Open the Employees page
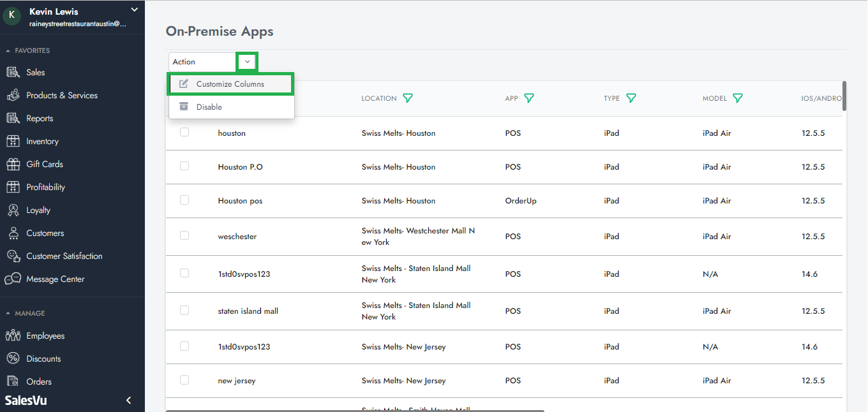This screenshot has height=412, width=868. (45, 336)
